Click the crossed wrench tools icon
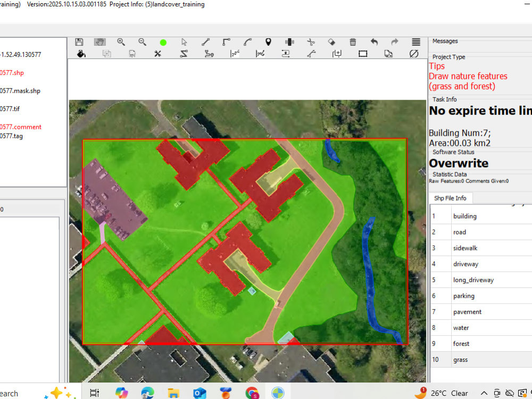Screen dimensions: 532x399 coord(158,54)
